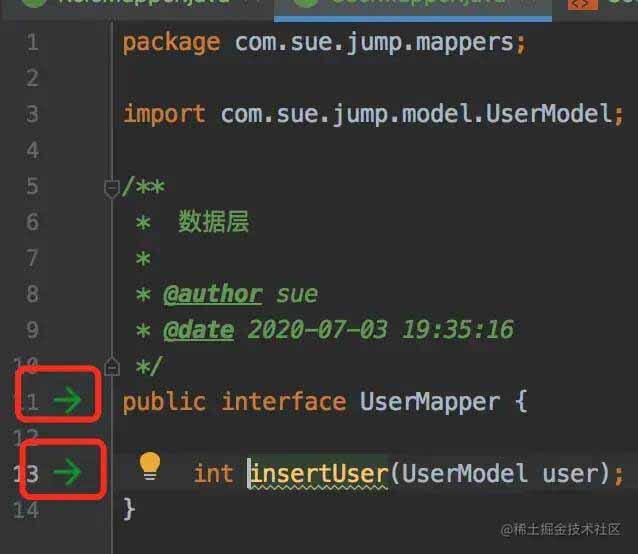Collapse the Javadoc comment at its start marker

[x=111, y=188]
